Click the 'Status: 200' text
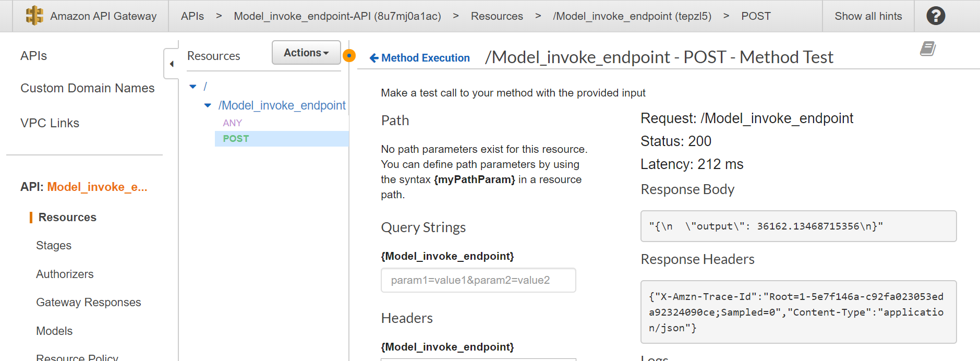980x361 pixels. pos(676,141)
